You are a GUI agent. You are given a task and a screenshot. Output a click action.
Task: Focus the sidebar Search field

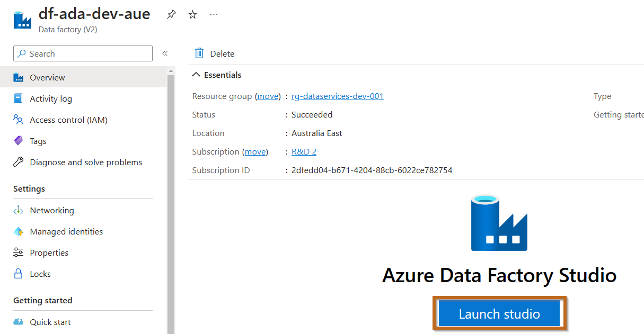point(83,53)
